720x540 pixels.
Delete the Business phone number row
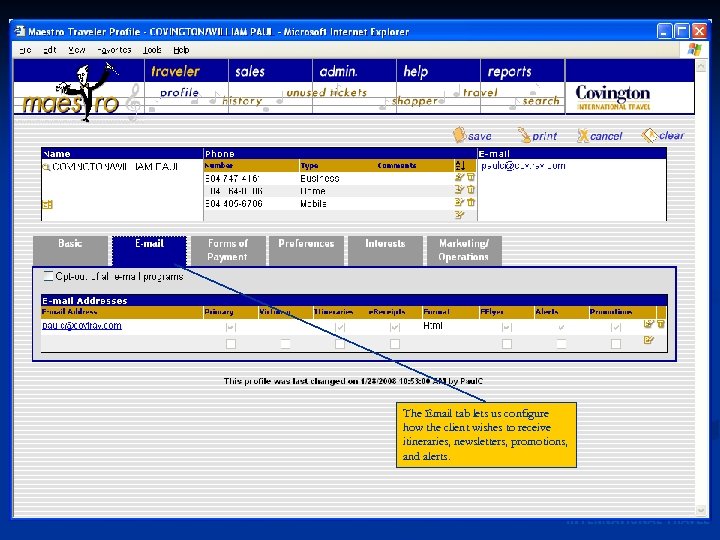(471, 177)
